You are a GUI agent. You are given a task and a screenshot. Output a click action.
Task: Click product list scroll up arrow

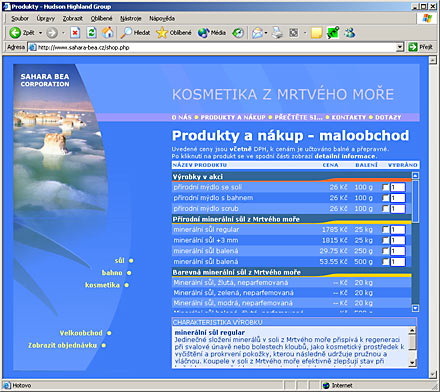tap(415, 176)
